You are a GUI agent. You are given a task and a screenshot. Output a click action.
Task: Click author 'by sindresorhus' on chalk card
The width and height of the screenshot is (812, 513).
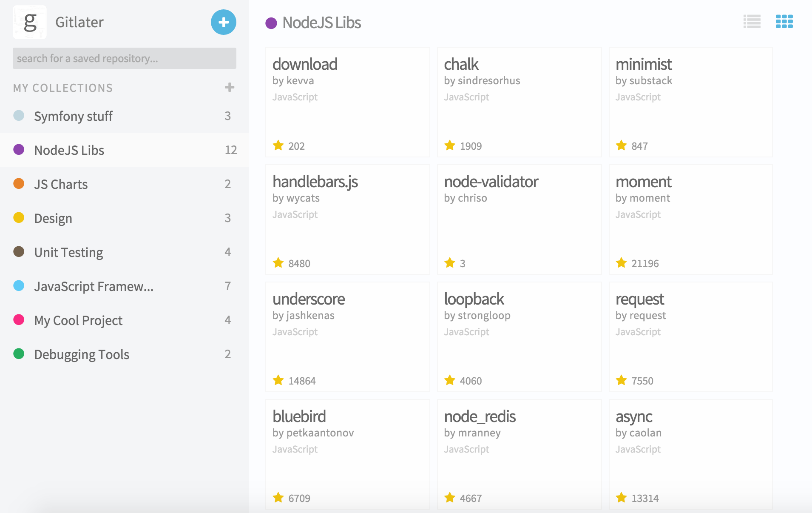point(482,81)
